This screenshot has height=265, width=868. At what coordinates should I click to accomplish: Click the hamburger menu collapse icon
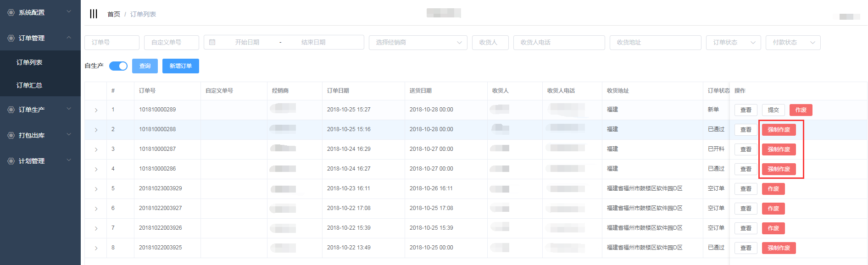(x=94, y=14)
